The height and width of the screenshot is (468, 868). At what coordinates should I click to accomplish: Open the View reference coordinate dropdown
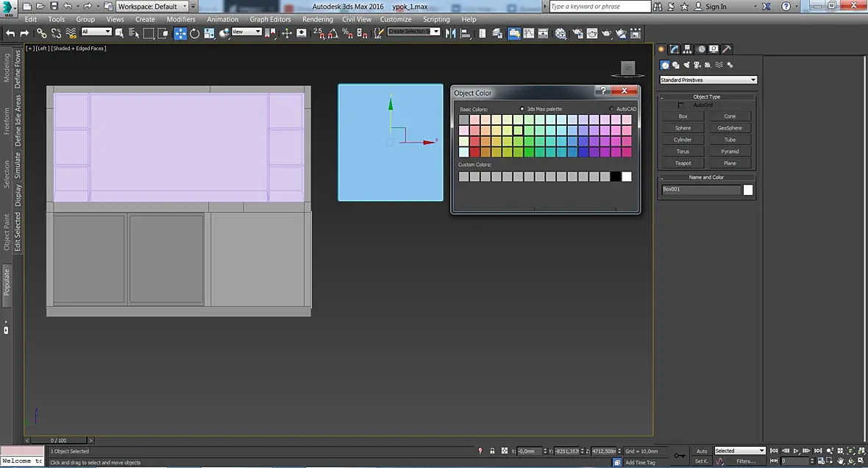point(246,32)
